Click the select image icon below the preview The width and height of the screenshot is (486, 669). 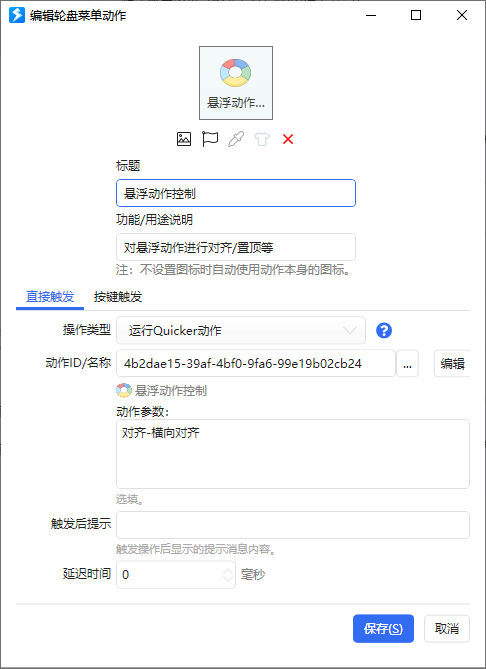pos(184,139)
